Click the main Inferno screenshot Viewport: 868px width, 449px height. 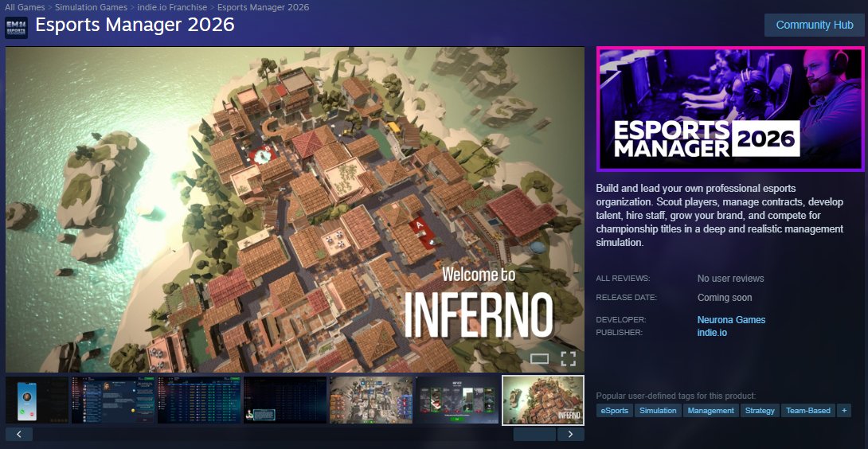click(295, 209)
